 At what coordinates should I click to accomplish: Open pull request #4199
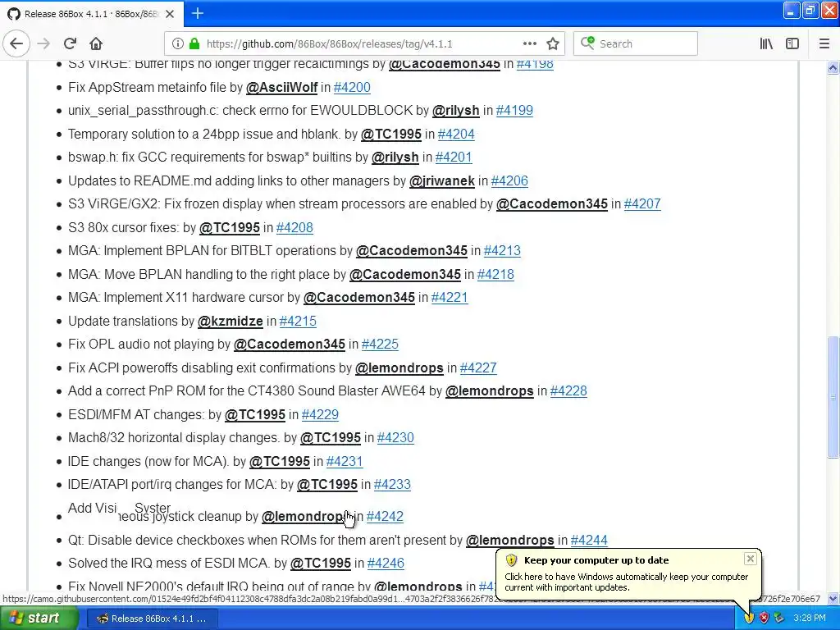click(x=514, y=111)
